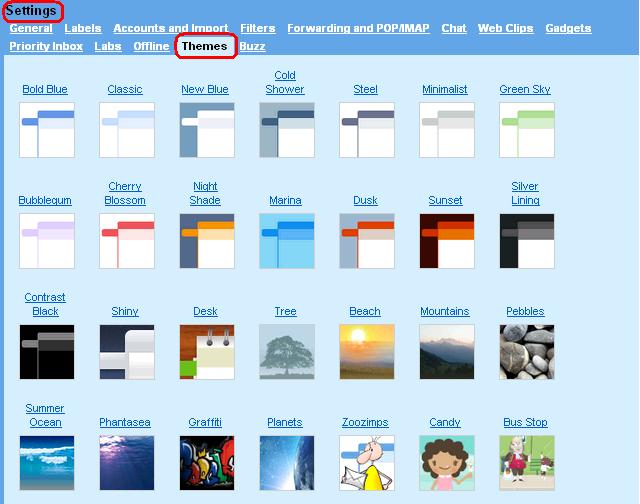Open the General settings tab
This screenshot has width=640, height=504.
point(31,28)
